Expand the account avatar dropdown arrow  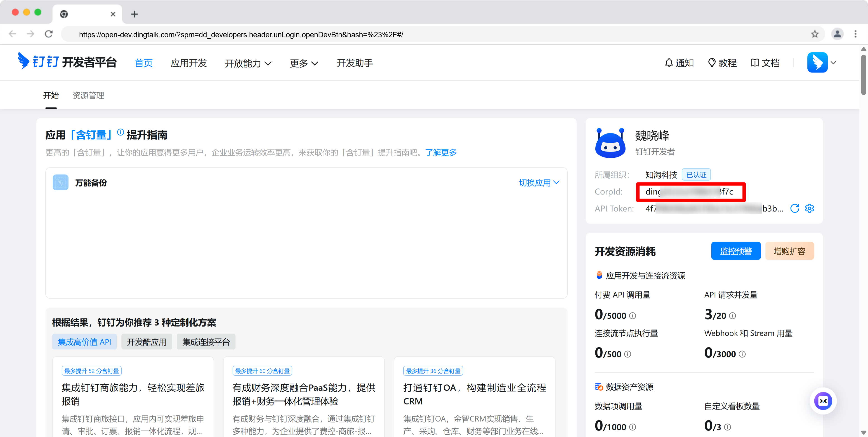[834, 63]
